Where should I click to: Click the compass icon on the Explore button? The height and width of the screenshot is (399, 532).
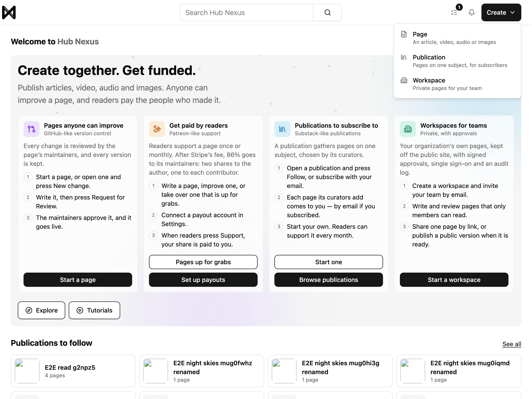pyautogui.click(x=29, y=310)
